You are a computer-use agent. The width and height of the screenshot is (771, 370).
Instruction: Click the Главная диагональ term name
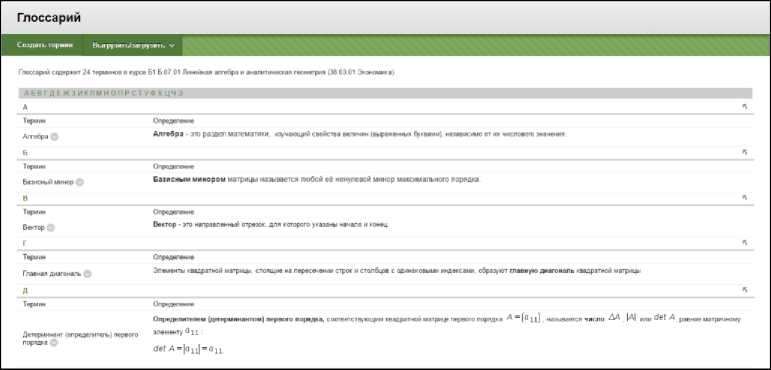coord(52,274)
